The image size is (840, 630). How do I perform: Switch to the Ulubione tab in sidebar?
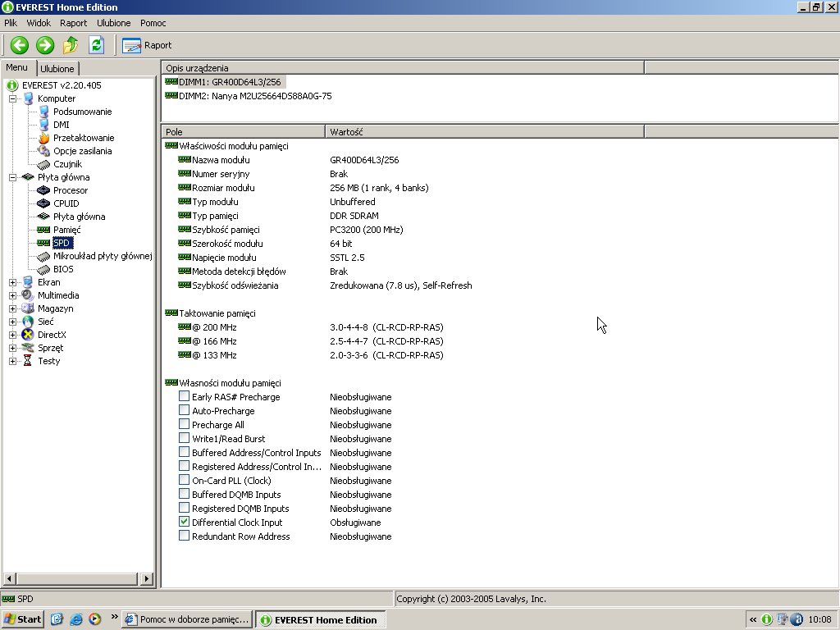[x=57, y=69]
